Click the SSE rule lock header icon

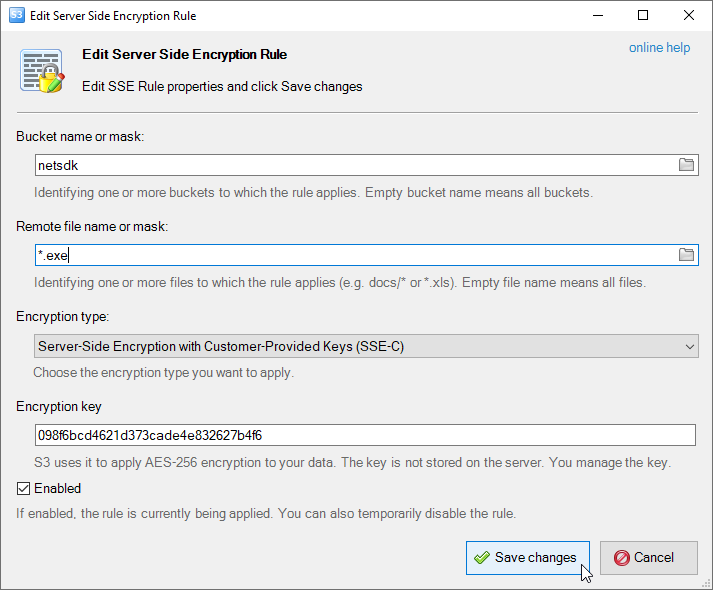pyautogui.click(x=42, y=71)
